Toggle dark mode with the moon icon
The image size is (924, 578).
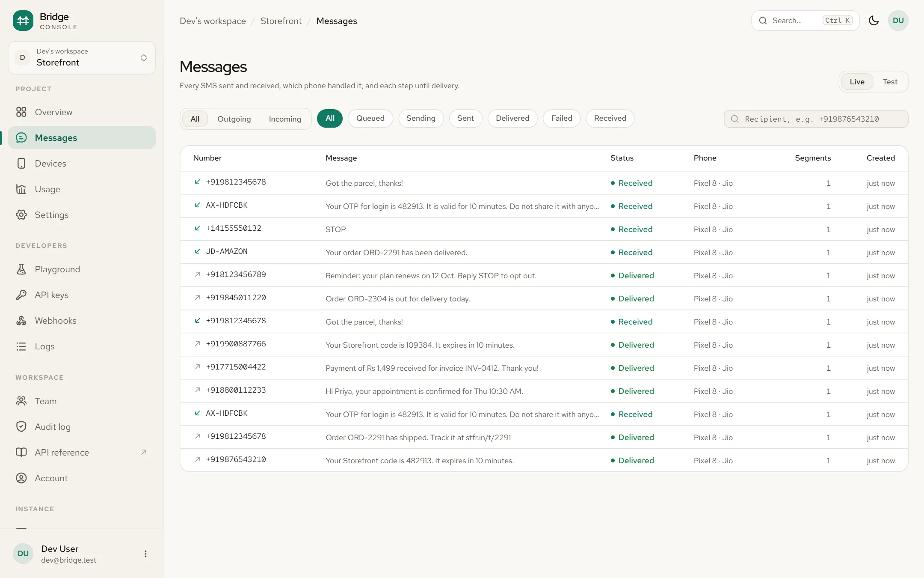pos(874,21)
